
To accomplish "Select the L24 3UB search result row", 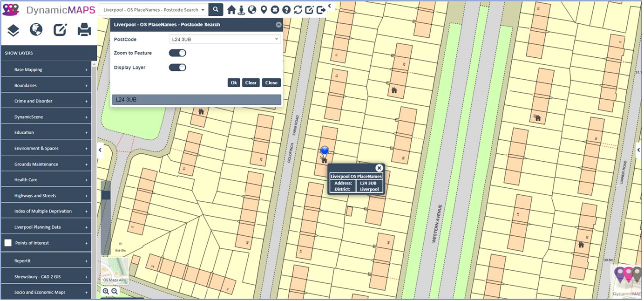I will 197,100.
